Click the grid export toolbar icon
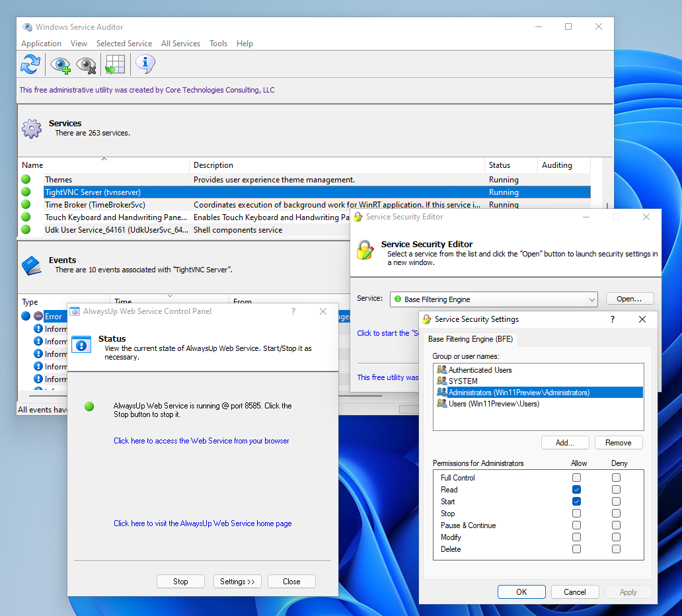682x616 pixels. (x=115, y=64)
